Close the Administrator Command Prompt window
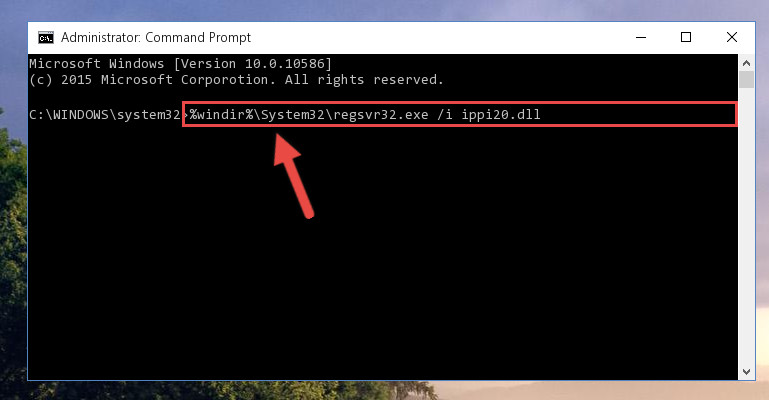 (731, 37)
